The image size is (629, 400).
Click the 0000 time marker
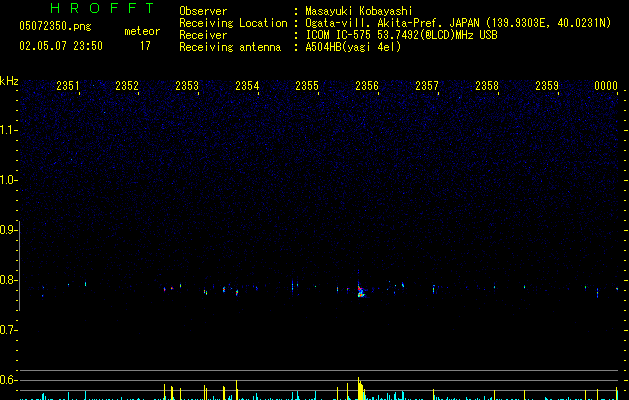coord(606,86)
